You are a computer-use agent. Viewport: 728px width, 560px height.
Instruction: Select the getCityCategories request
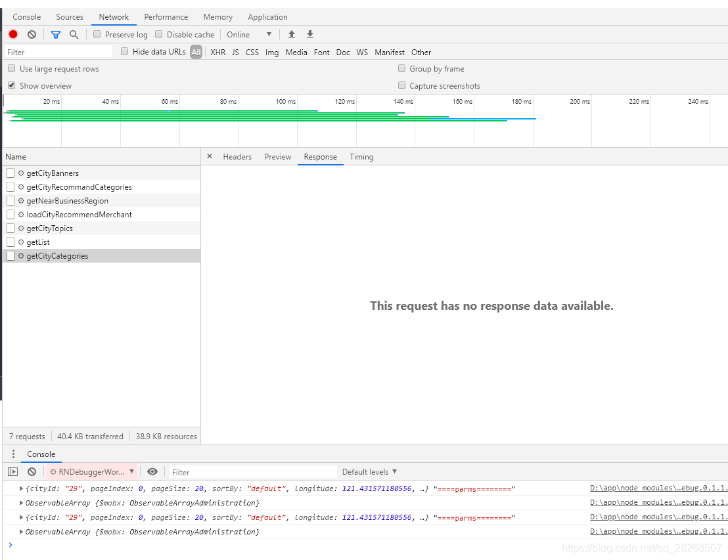pos(102,255)
